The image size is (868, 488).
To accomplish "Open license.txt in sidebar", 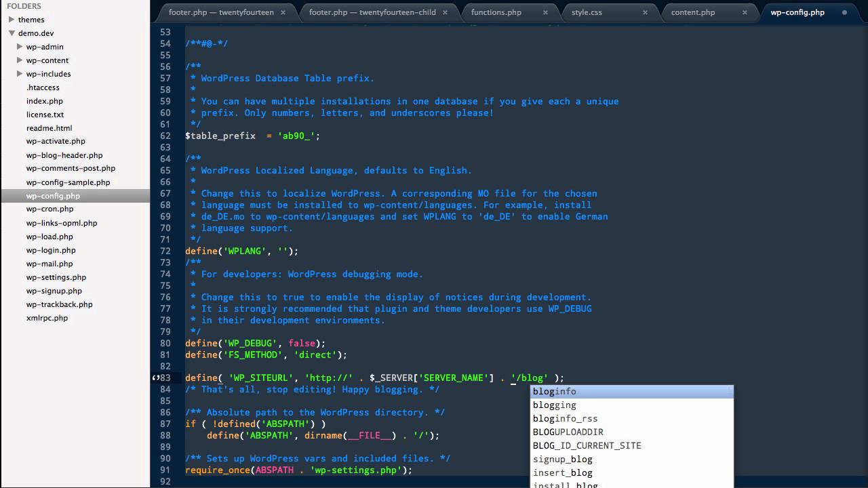I will tap(45, 115).
